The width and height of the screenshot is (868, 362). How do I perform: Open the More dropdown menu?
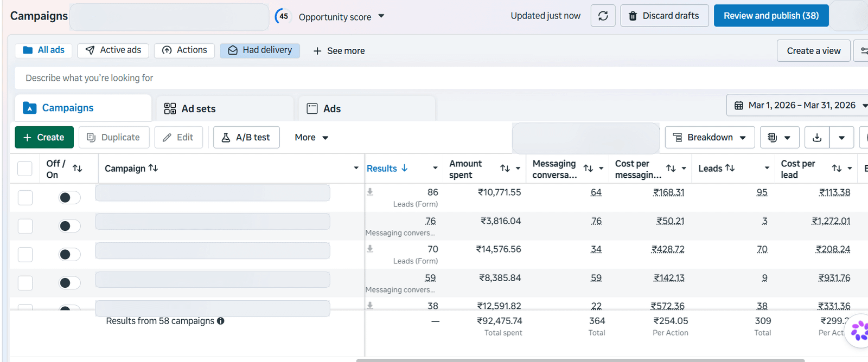(x=311, y=138)
